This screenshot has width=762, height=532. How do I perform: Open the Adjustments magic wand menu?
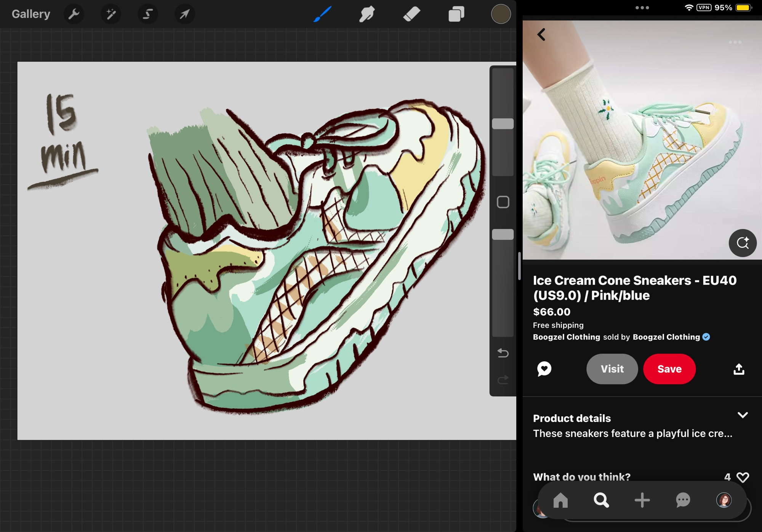tap(111, 14)
